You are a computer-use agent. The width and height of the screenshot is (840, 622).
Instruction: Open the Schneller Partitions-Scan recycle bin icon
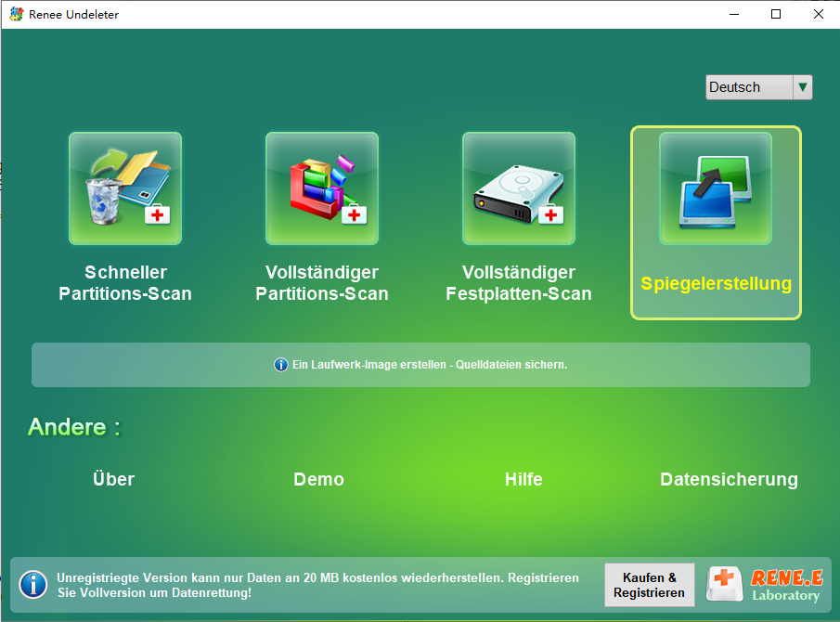pyautogui.click(x=125, y=188)
